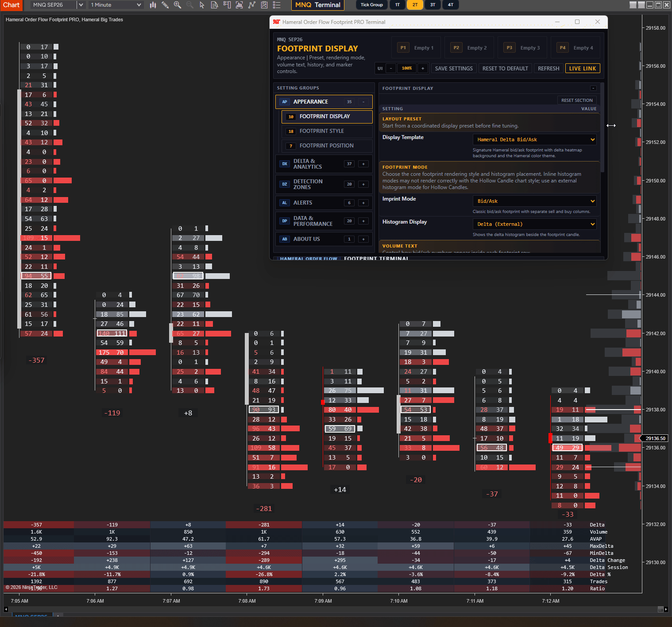Click the RESET TO DEFAULT button
The image size is (672, 627).
tap(505, 69)
